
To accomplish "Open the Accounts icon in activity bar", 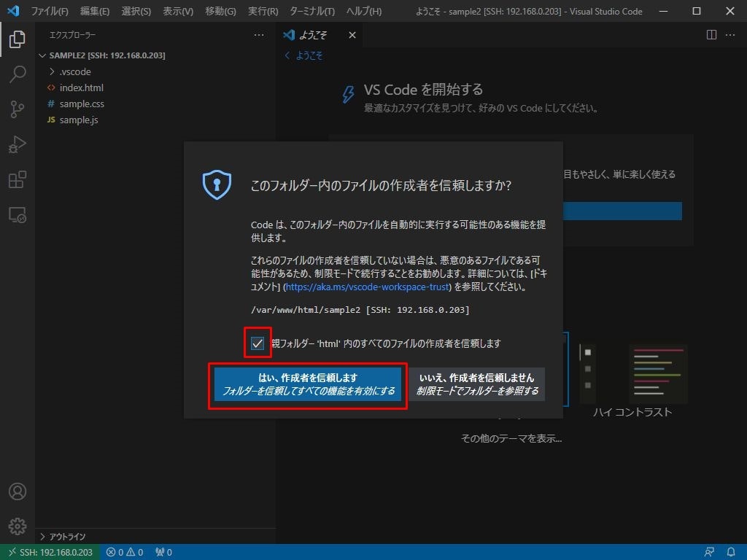I will coord(18,491).
